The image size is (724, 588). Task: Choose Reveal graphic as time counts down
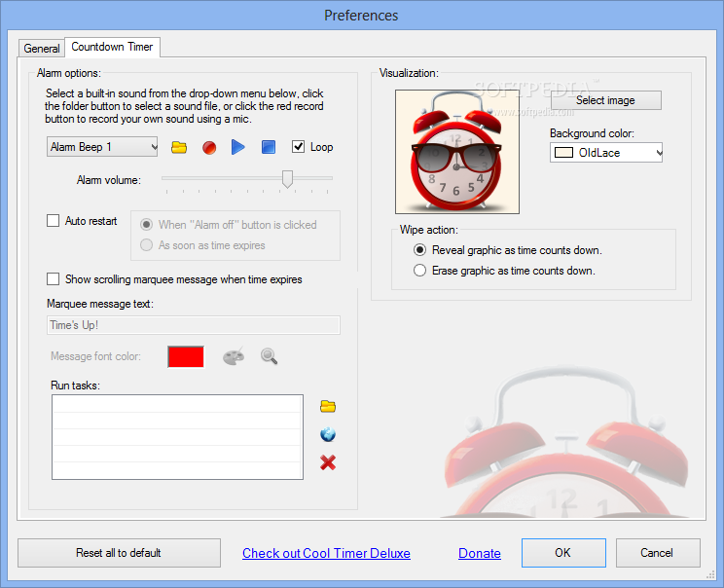[x=419, y=250]
